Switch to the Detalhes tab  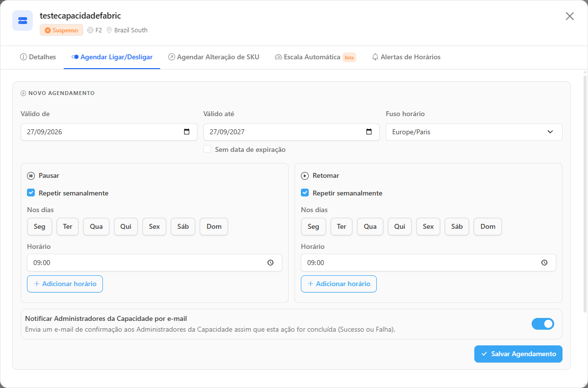[38, 57]
